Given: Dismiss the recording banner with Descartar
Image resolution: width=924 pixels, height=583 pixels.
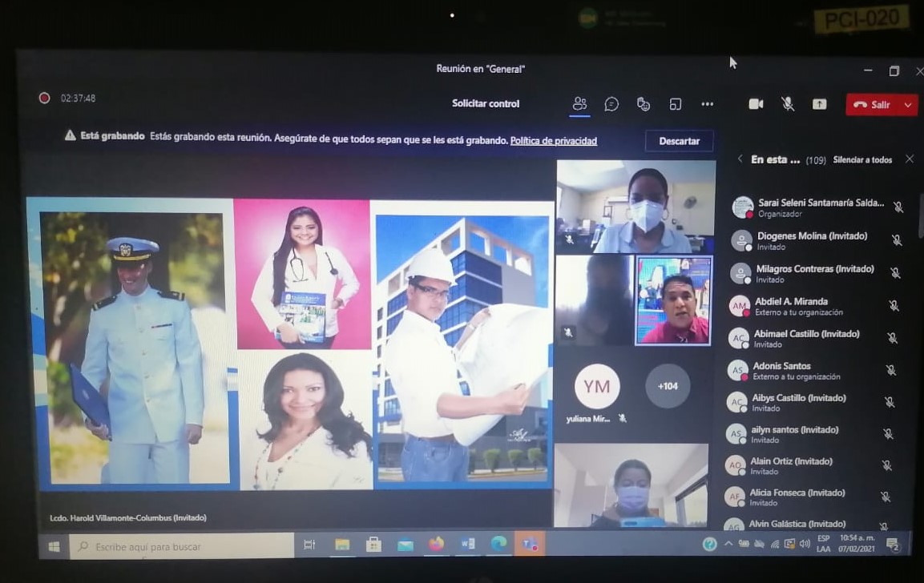Looking at the screenshot, I should coord(679,141).
